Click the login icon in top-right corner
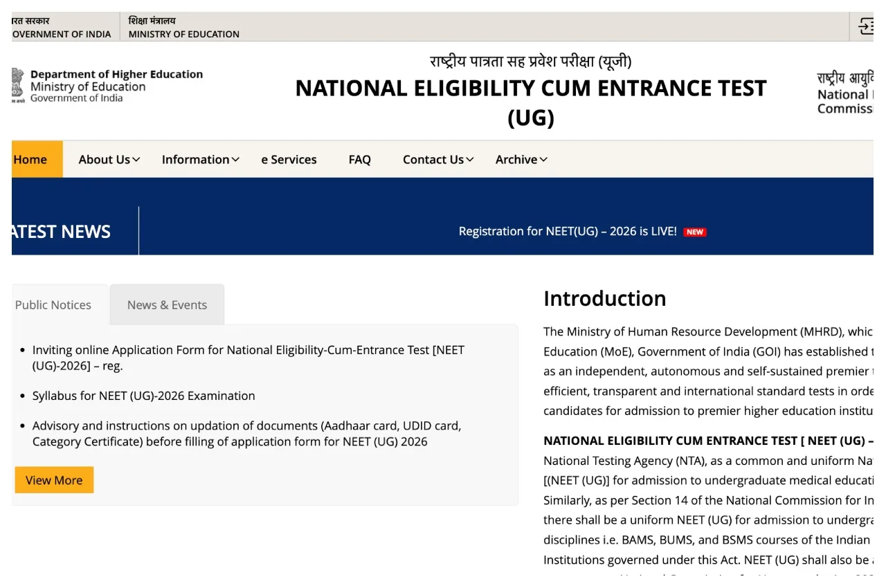 tap(865, 26)
